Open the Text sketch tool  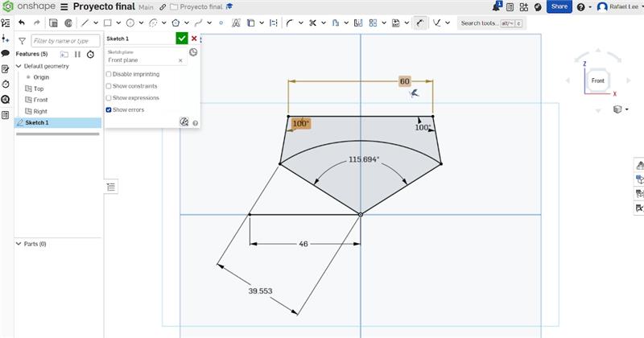coord(236,23)
